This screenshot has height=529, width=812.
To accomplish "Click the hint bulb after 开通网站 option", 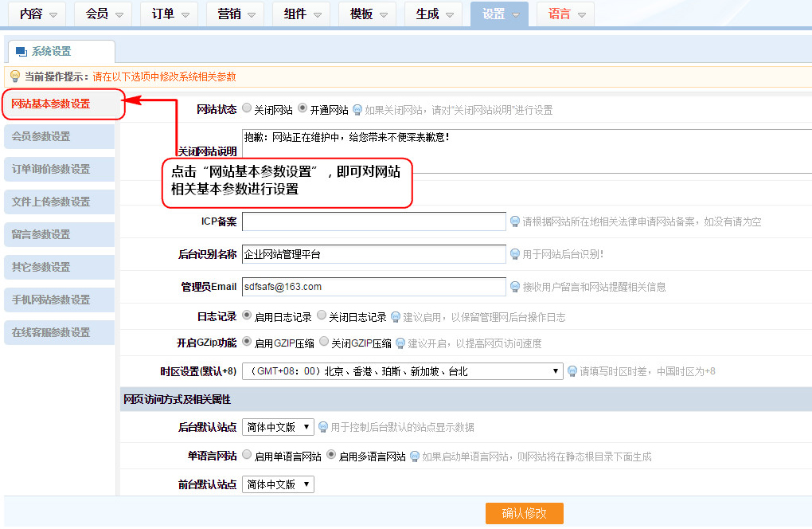I will pos(357,109).
